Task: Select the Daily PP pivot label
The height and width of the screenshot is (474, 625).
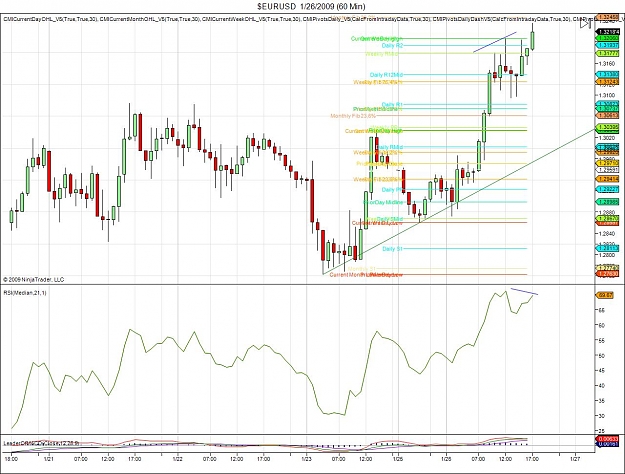Action: [x=393, y=189]
